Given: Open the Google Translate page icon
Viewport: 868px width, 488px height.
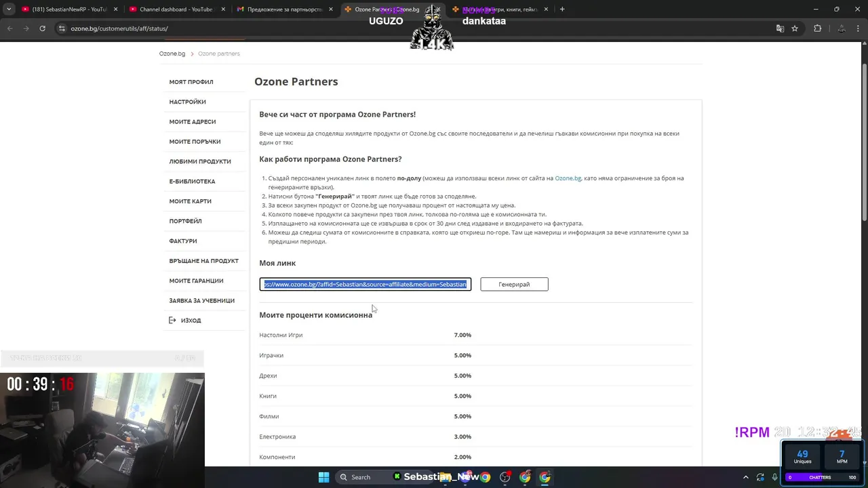Looking at the screenshot, I should click(x=780, y=28).
